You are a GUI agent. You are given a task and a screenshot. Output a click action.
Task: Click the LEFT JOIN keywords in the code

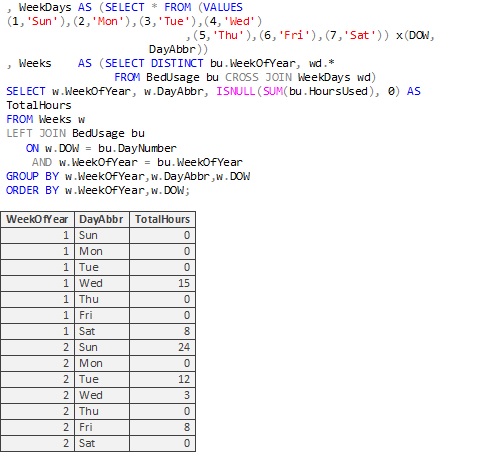point(36,133)
